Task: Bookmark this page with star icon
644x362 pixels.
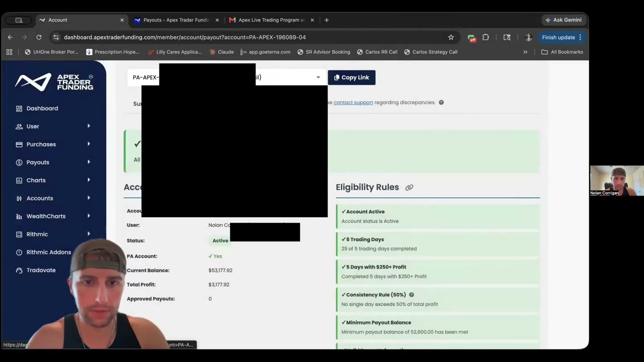Action: [451, 37]
